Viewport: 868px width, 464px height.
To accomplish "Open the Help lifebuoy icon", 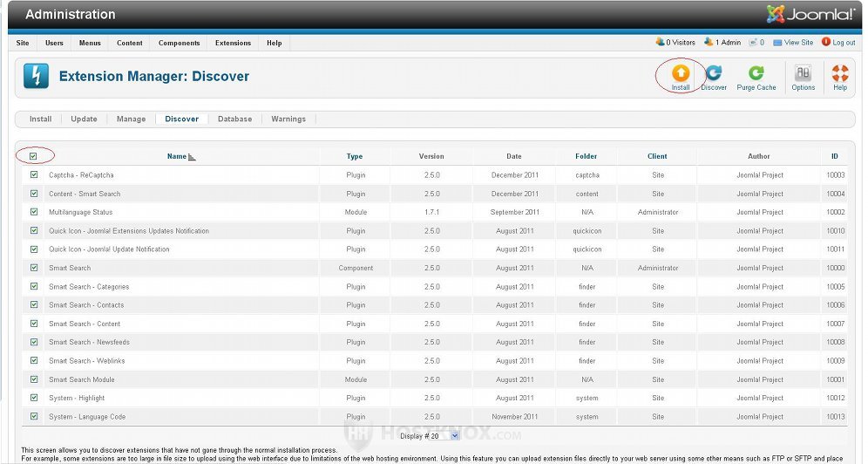I will click(840, 77).
